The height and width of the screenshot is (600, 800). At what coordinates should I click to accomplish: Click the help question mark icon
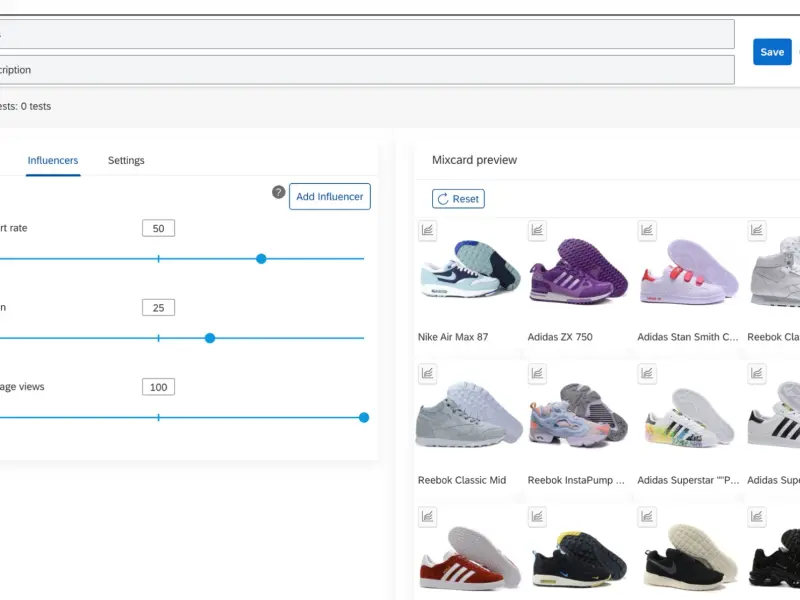tap(279, 192)
